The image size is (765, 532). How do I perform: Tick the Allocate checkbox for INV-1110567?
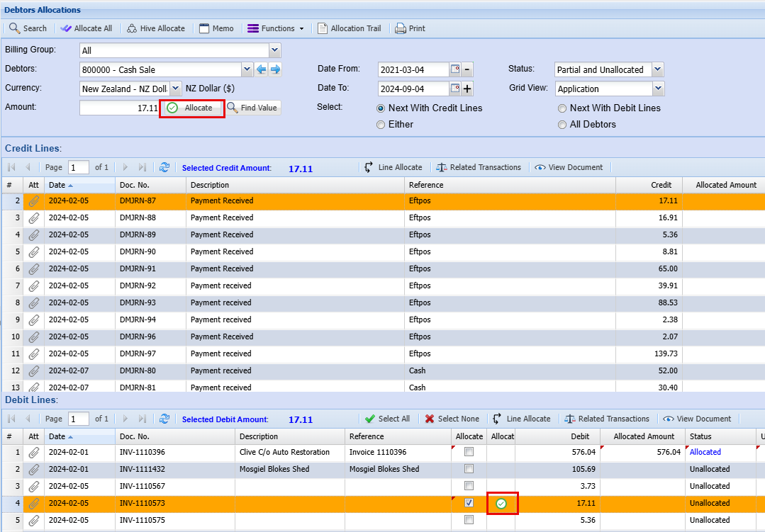click(469, 486)
